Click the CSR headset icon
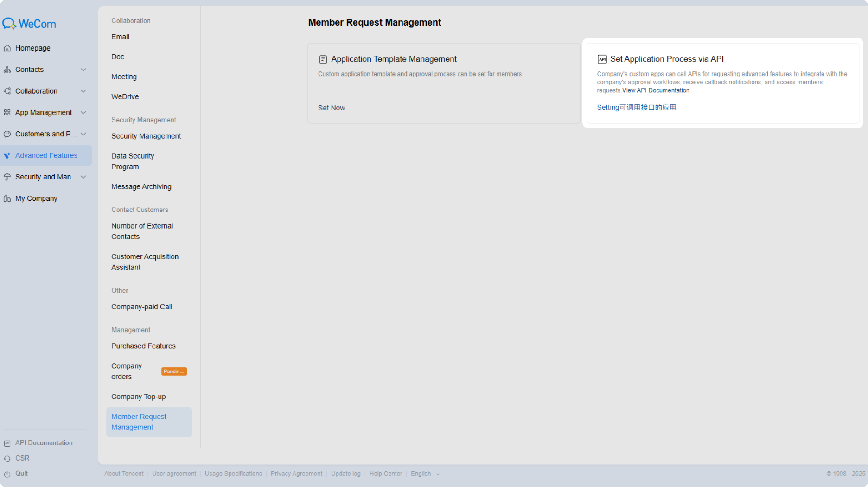 click(7, 459)
